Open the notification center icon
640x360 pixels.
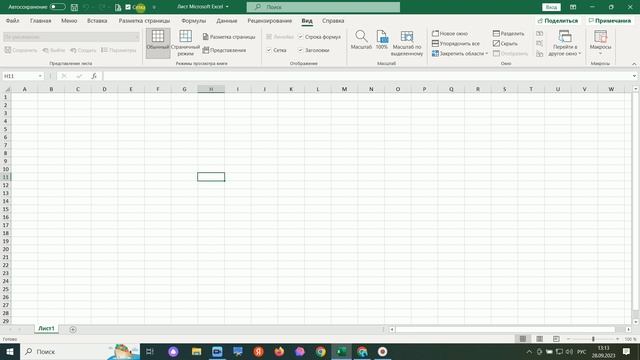tap(627, 351)
